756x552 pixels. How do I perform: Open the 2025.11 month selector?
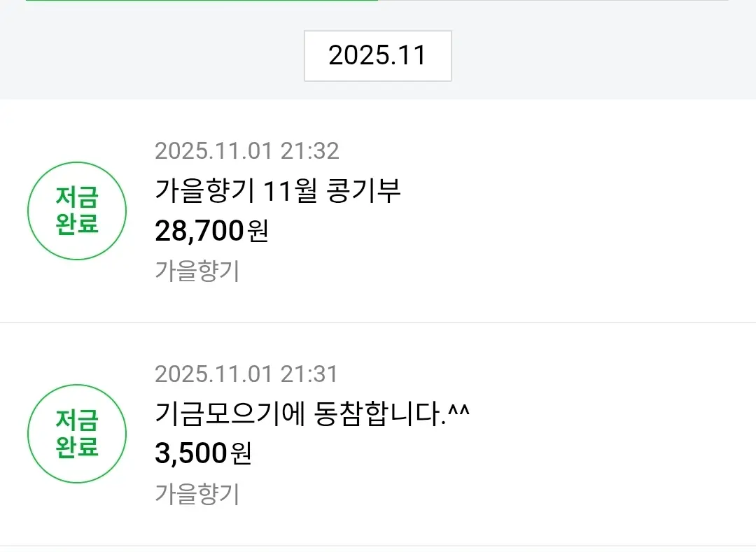click(x=377, y=56)
